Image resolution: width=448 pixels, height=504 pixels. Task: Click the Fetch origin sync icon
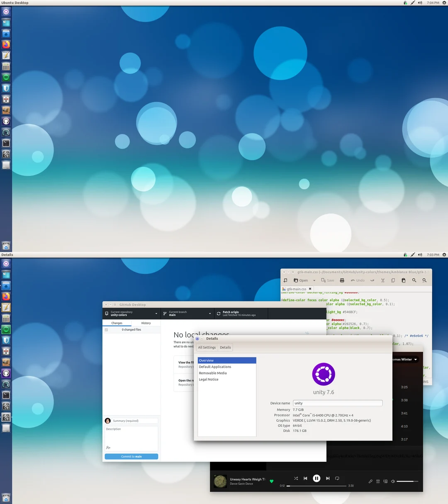[219, 314]
